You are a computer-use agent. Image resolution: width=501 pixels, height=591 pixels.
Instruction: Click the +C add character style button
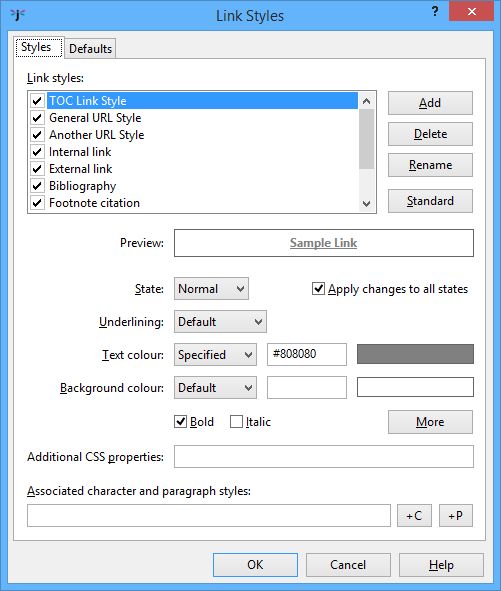pos(414,515)
